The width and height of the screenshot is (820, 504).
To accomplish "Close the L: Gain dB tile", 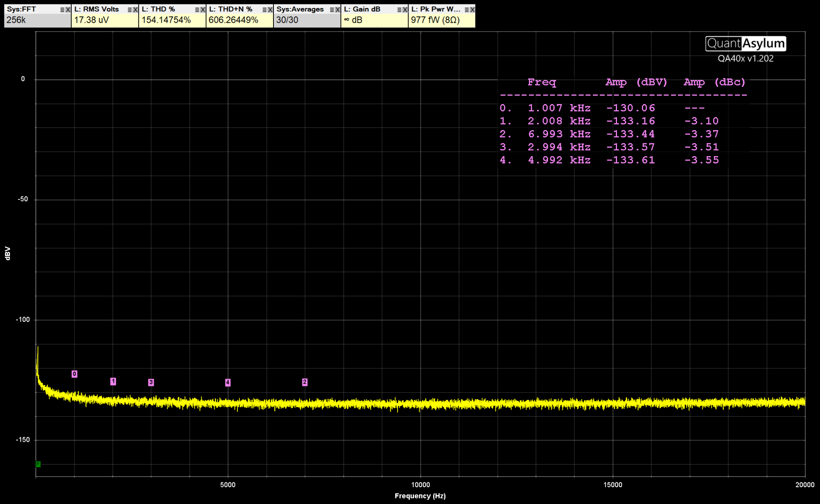I will [405, 10].
